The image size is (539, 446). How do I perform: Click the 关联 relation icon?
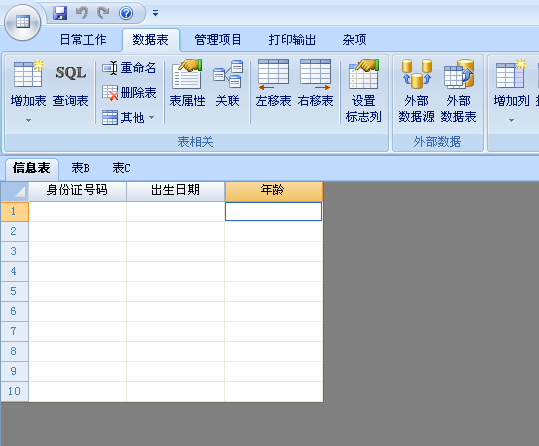(228, 74)
